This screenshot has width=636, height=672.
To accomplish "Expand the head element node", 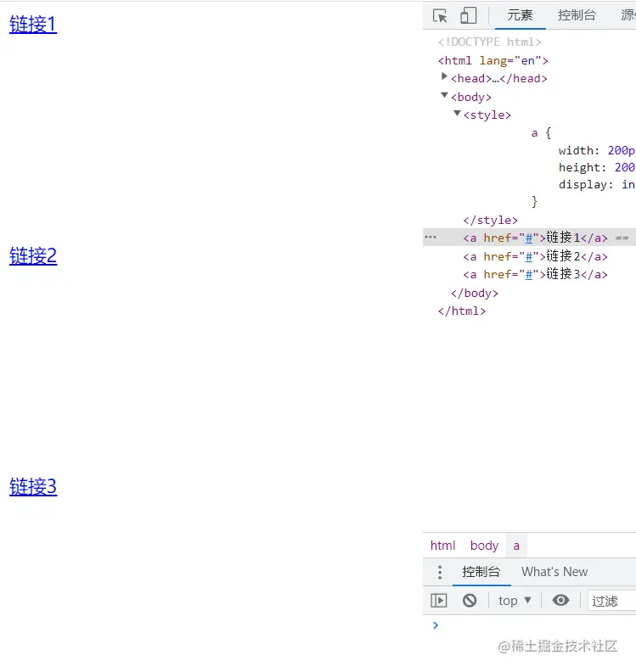I will [x=444, y=76].
